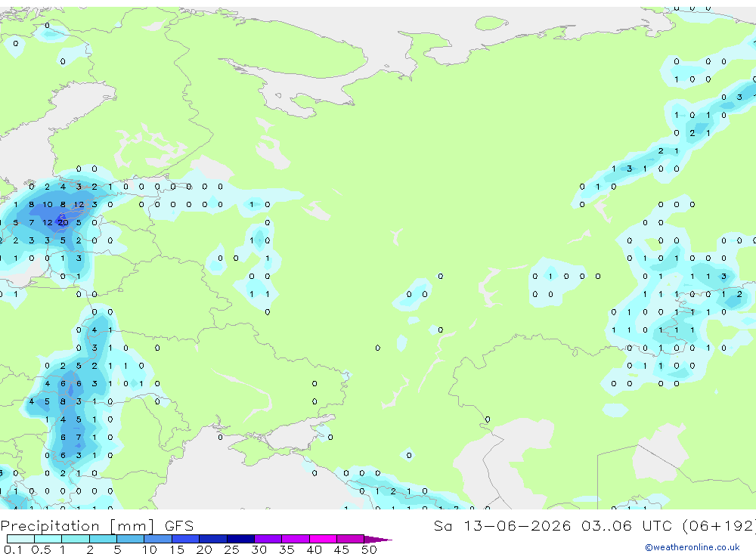Click the peak '20' precipitation value on the map
The width and height of the screenshot is (756, 554).
pyautogui.click(x=64, y=222)
